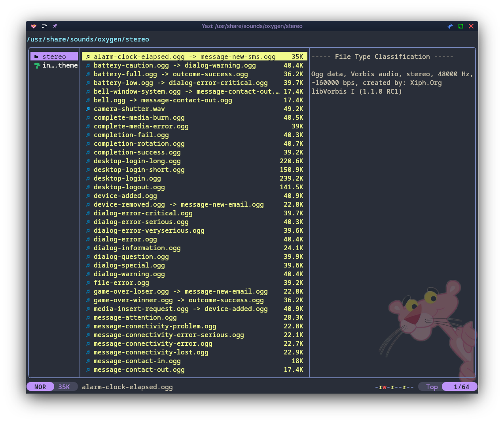The width and height of the screenshot is (504, 424).
Task: Click the Top scroll position label
Action: click(432, 387)
